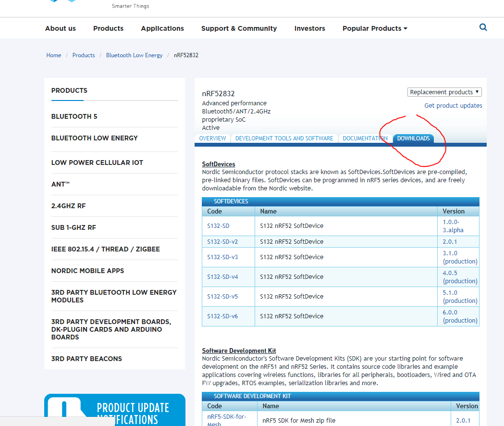Click the Software Development Kit heading

(x=239, y=351)
